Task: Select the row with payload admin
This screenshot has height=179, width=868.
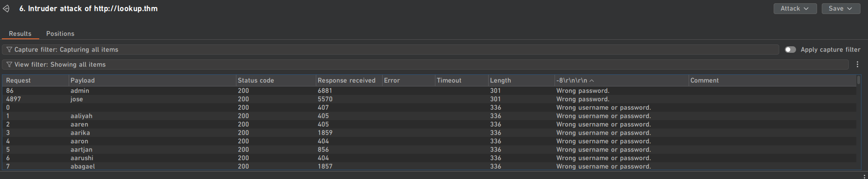Action: coord(429,91)
